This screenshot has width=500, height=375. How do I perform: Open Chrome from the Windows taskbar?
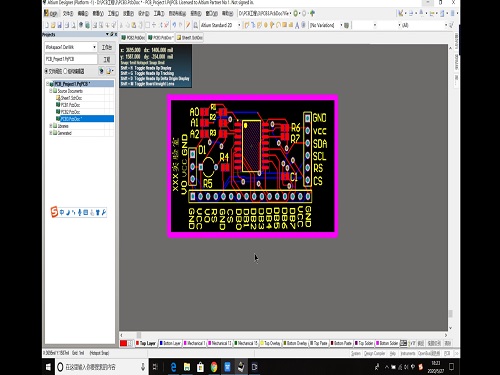(x=214, y=367)
